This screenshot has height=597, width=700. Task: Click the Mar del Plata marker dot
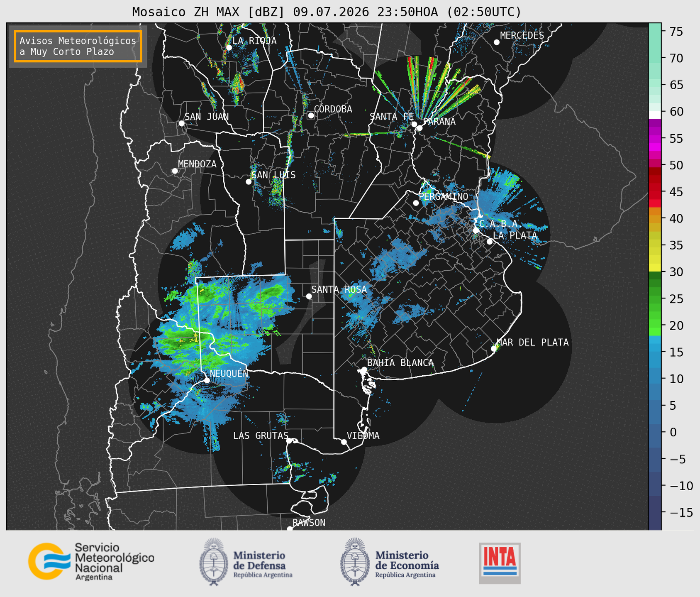click(494, 349)
